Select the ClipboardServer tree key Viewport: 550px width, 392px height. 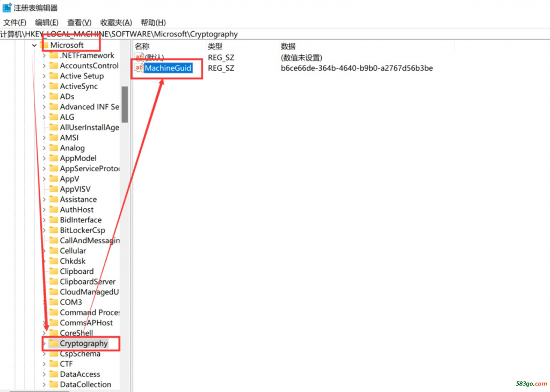[88, 281]
